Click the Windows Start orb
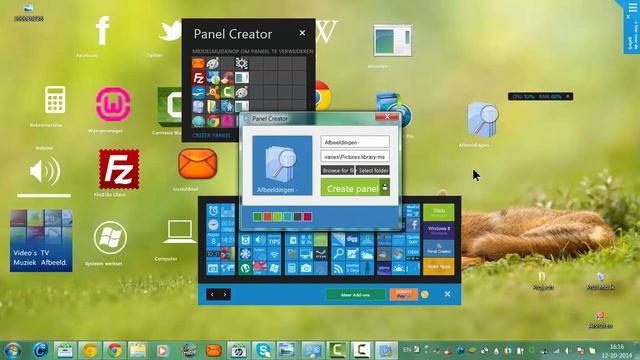640x360 pixels. (13, 351)
